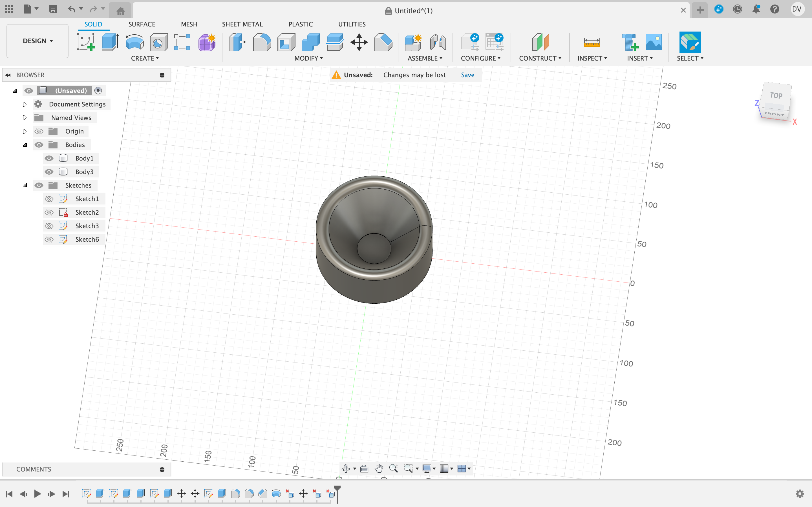Open the CREATE dropdown menu
The image size is (812, 507).
click(x=145, y=58)
